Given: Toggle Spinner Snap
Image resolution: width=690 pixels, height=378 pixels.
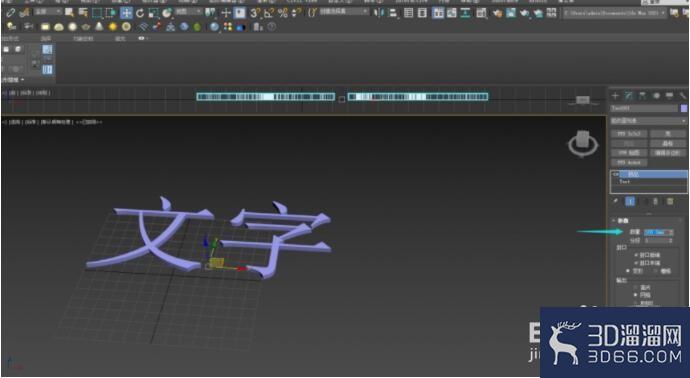Looking at the screenshot, I should coord(296,13).
